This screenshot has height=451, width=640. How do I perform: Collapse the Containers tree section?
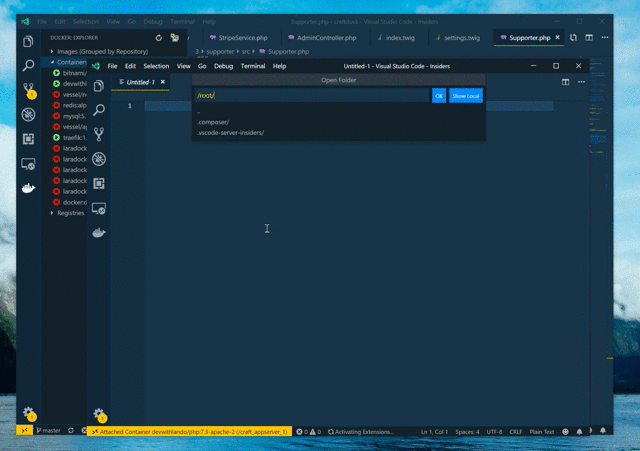(x=52, y=62)
